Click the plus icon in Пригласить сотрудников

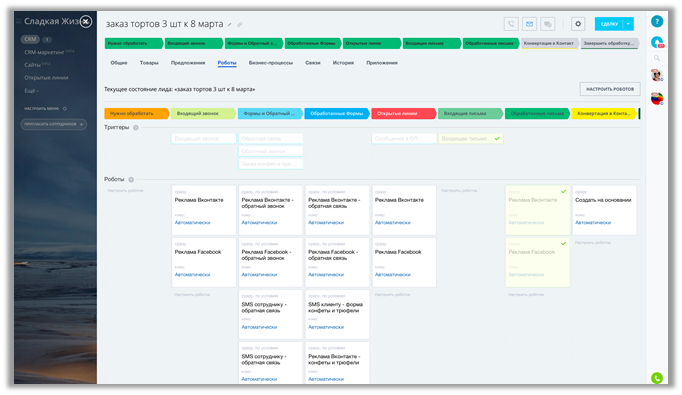(x=81, y=124)
